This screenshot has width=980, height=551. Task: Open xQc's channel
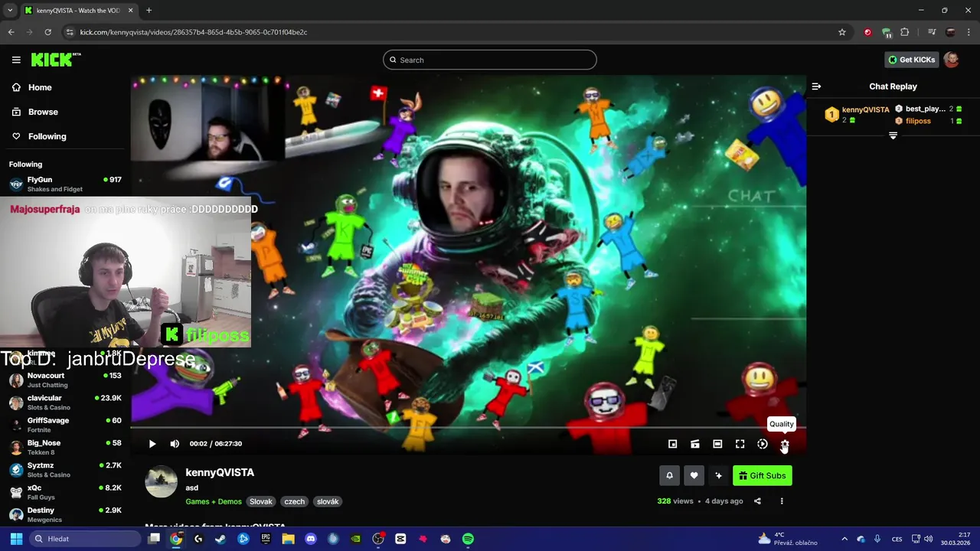pyautogui.click(x=65, y=492)
